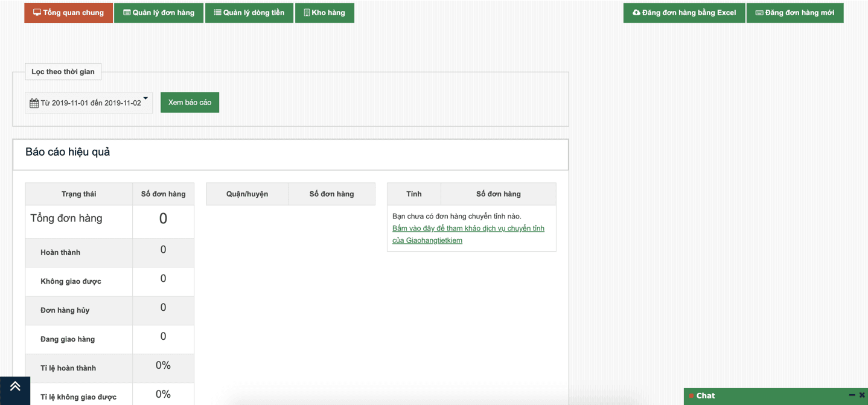Select the Tỉ lệ không giao được label

pos(78,397)
